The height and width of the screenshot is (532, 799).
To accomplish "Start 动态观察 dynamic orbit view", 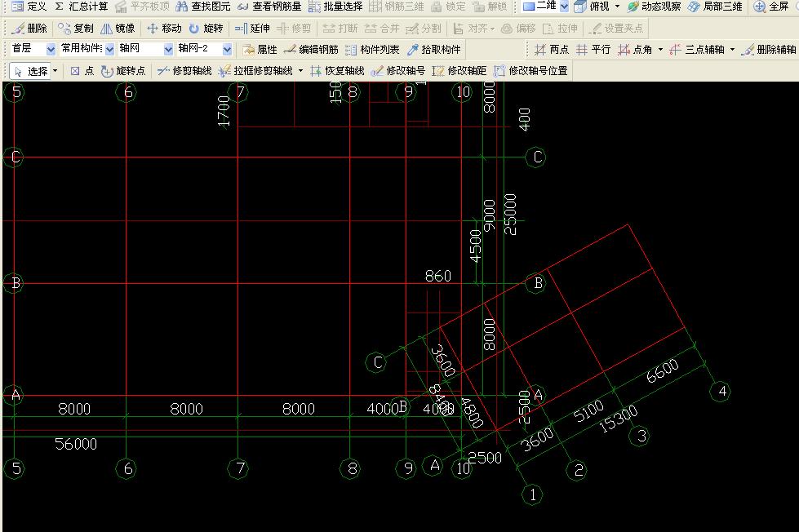I will click(x=654, y=7).
